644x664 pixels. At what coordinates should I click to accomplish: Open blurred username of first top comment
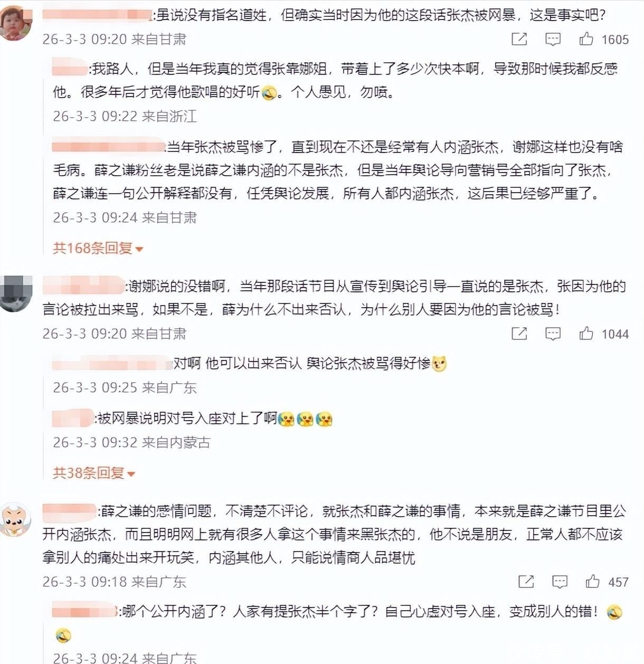click(98, 15)
